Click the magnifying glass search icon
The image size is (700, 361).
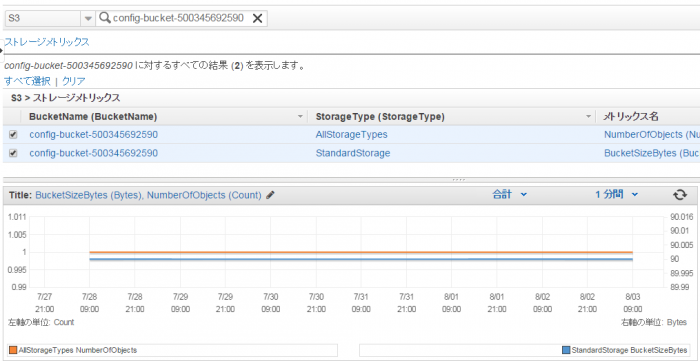[x=104, y=18]
